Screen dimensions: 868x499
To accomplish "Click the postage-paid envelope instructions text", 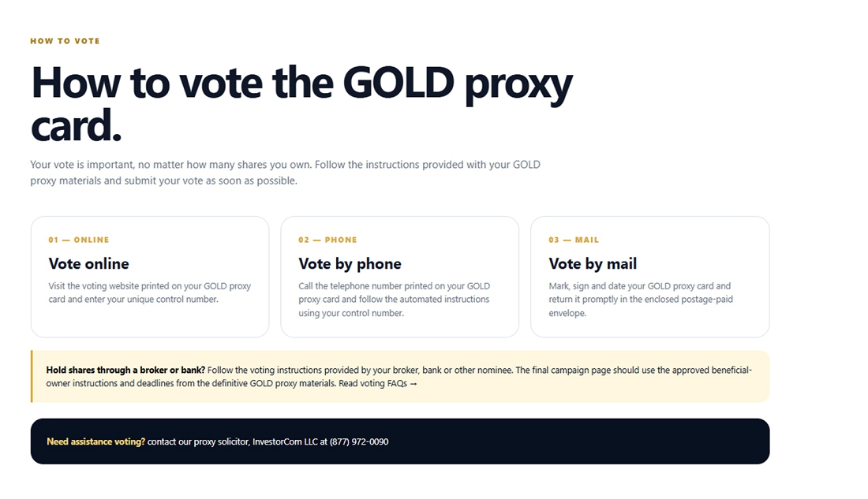I will click(x=641, y=300).
